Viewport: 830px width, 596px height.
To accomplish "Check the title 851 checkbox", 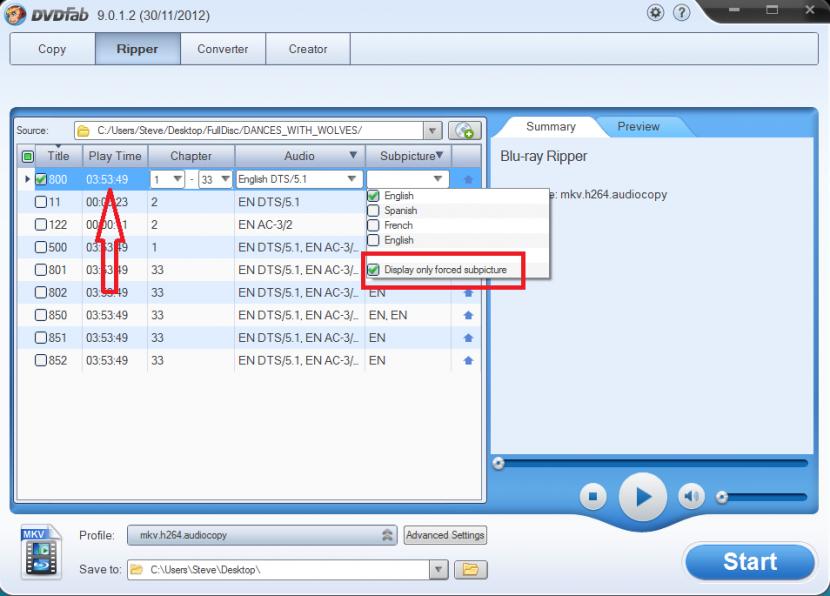I will [x=41, y=338].
